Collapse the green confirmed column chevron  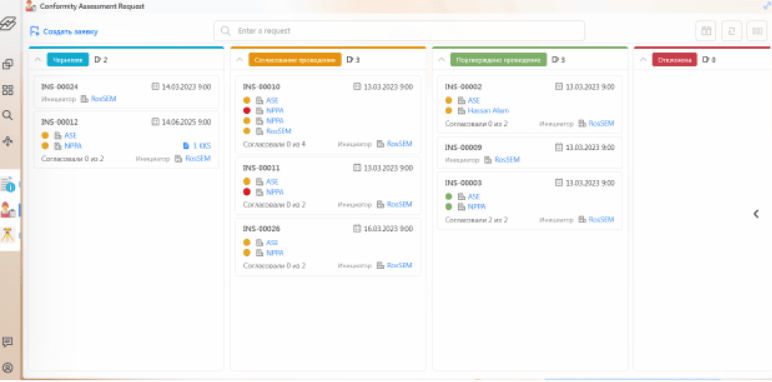pos(442,60)
